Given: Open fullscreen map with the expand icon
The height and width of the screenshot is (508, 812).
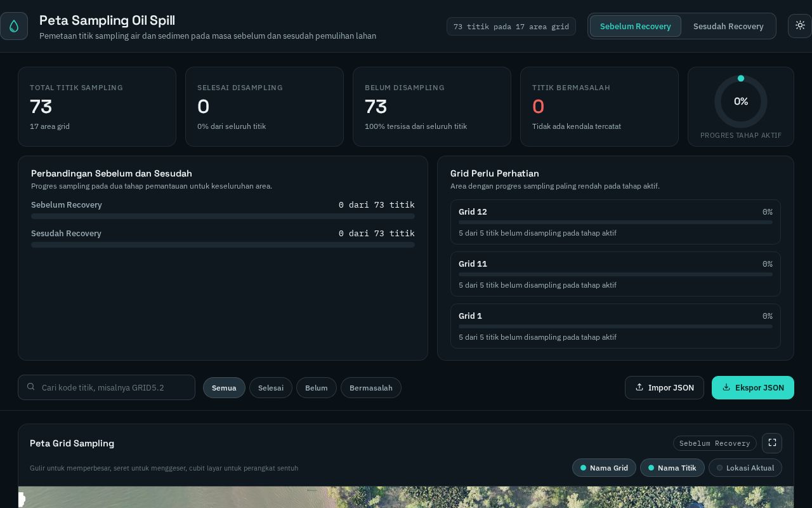Looking at the screenshot, I should click(772, 443).
